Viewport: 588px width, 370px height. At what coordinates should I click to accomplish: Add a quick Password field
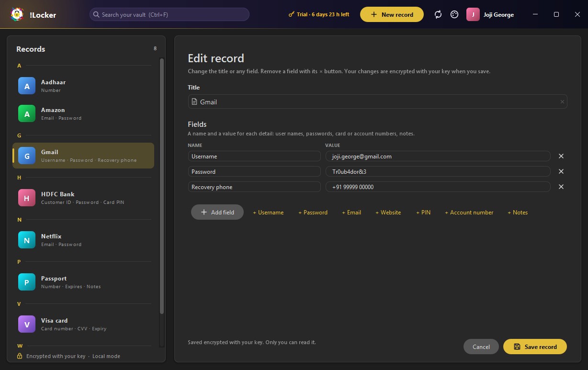pyautogui.click(x=313, y=212)
